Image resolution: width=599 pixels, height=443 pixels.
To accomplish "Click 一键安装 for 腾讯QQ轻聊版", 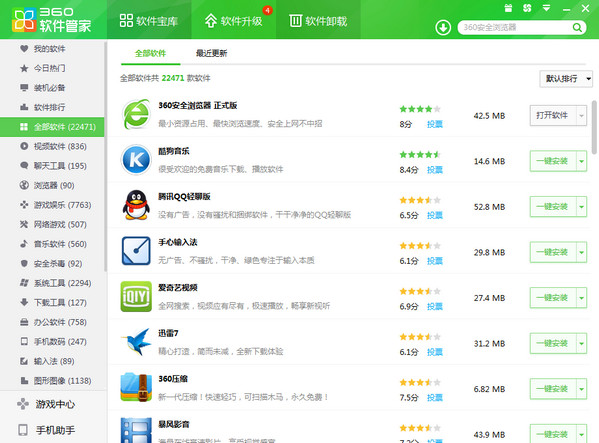I will coord(553,207).
